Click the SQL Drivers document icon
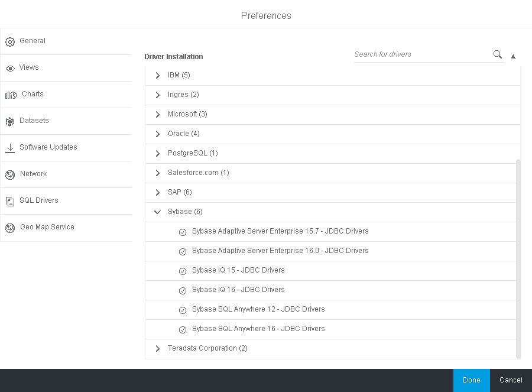This screenshot has height=392, width=532. tap(10, 202)
